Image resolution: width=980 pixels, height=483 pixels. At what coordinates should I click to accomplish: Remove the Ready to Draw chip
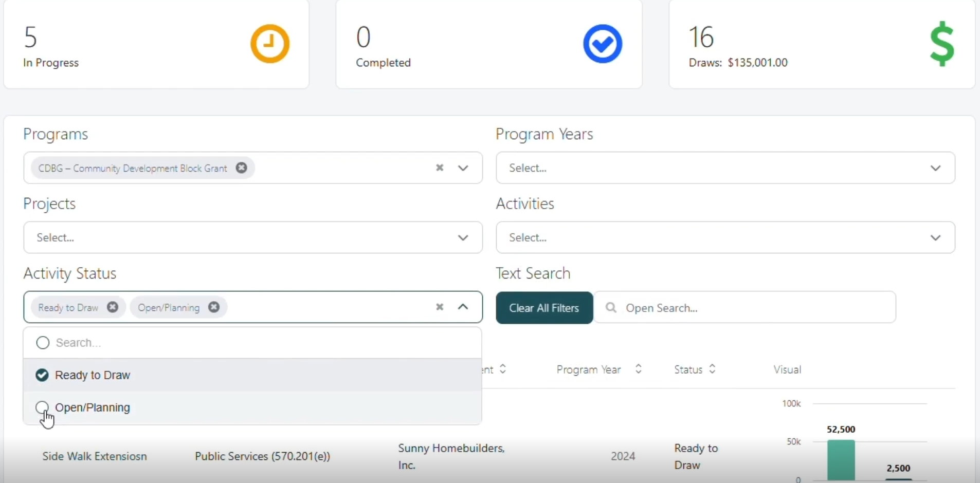[x=113, y=307]
